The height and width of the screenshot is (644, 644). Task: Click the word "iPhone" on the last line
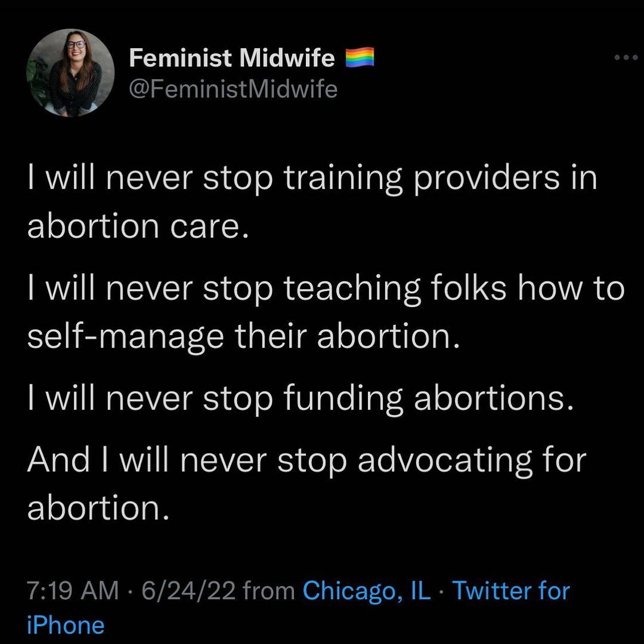66,625
